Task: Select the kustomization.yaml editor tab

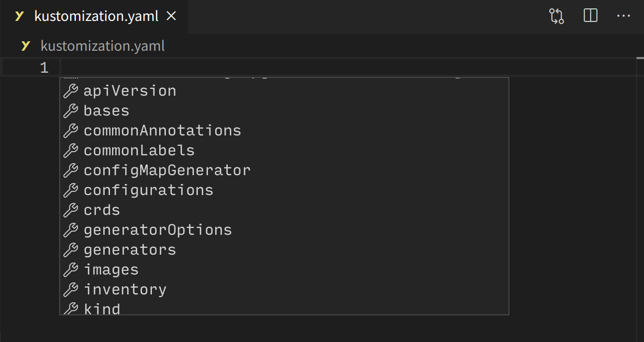Action: [94, 16]
